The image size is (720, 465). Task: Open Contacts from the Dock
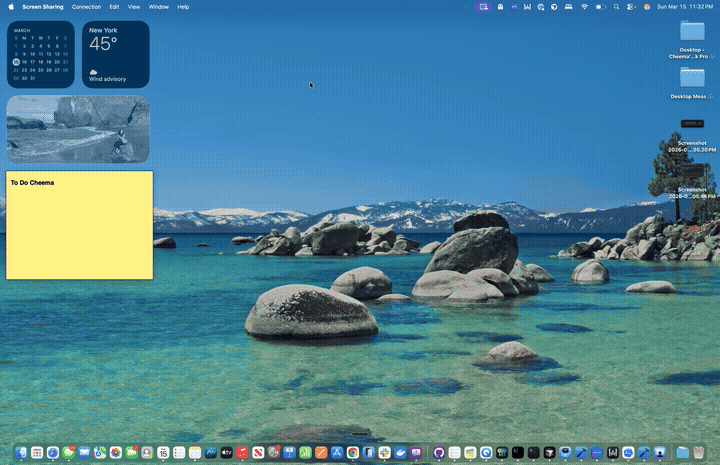coord(147,453)
